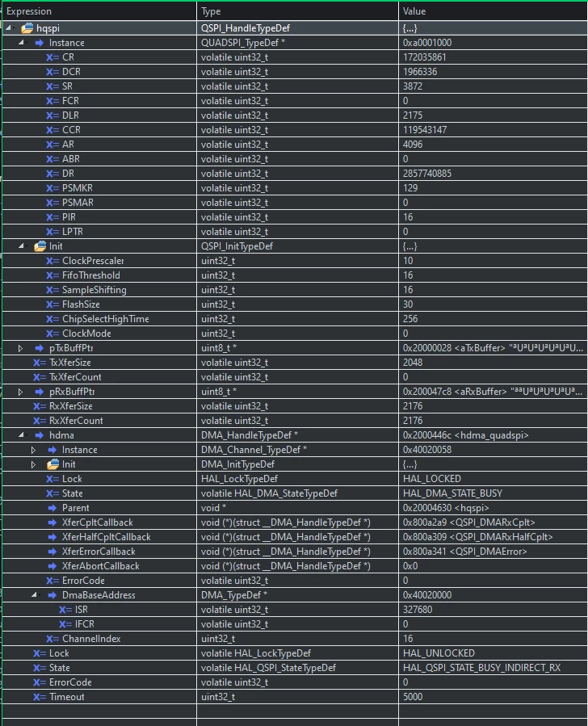Click the Timeout variable icon
The height and width of the screenshot is (726, 588).
[x=40, y=697]
